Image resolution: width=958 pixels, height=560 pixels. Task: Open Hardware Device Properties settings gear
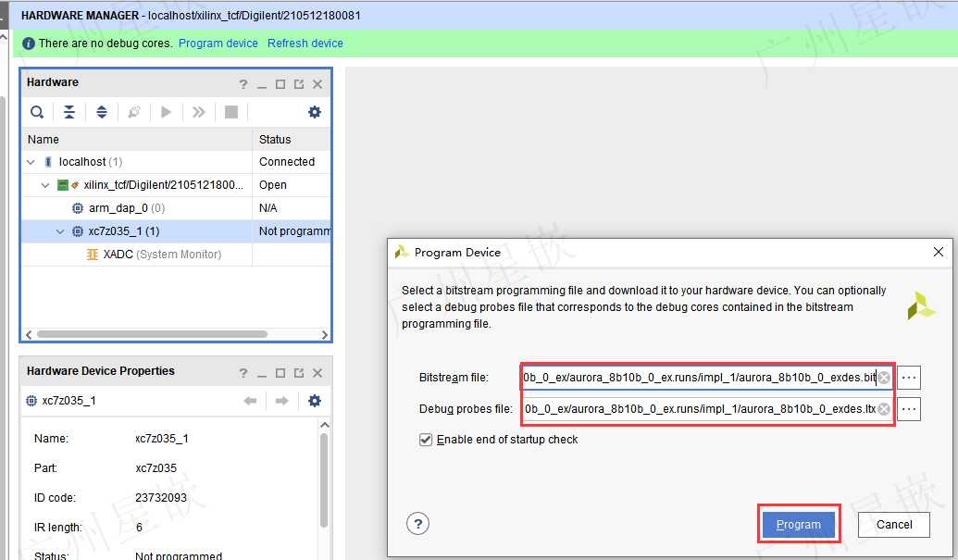(x=315, y=401)
